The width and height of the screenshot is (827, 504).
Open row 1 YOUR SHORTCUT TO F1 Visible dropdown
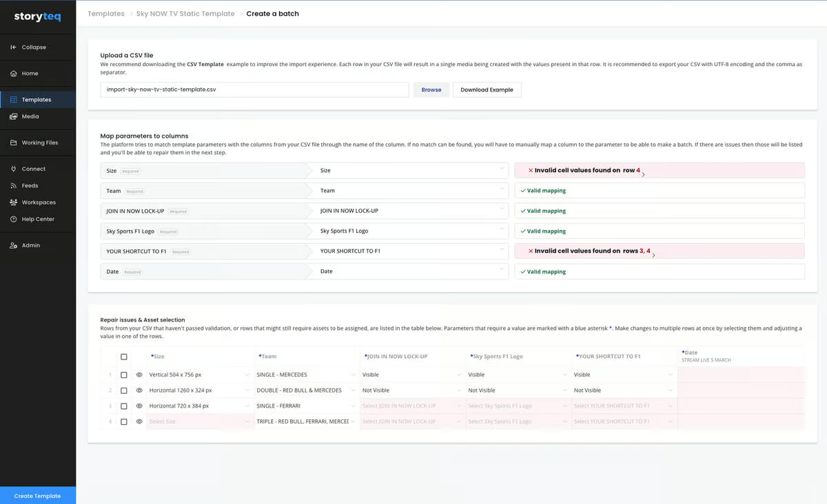(x=624, y=375)
